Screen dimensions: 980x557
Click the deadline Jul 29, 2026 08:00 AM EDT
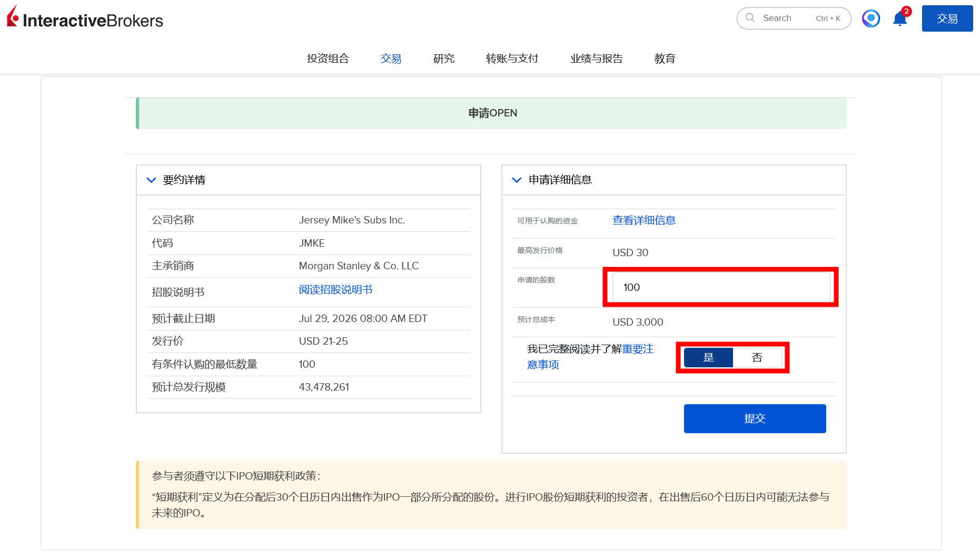click(363, 319)
